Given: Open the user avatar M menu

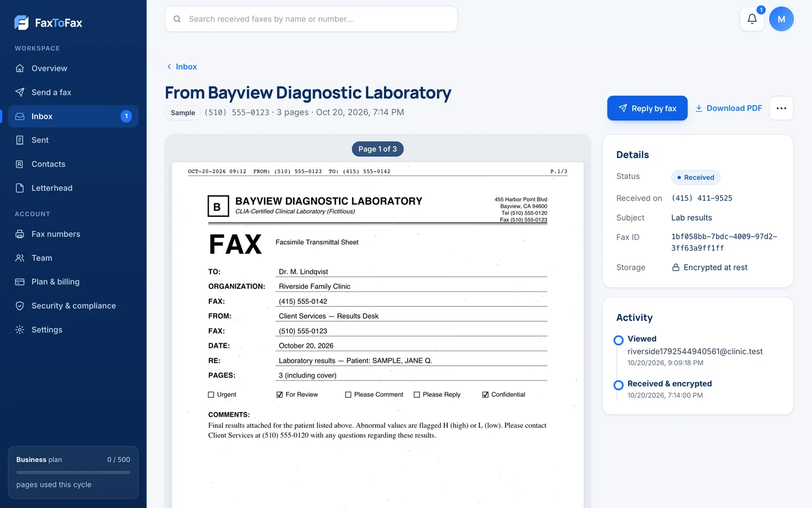Looking at the screenshot, I should tap(782, 19).
